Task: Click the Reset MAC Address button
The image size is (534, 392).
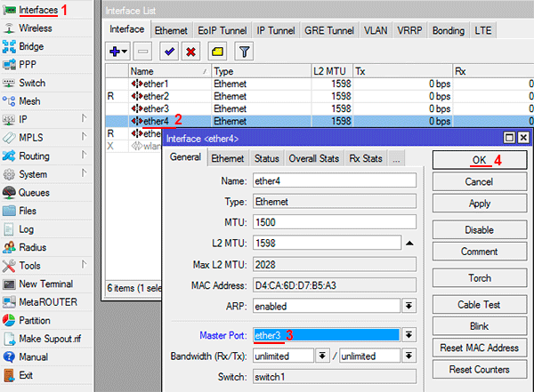Action: 479,348
